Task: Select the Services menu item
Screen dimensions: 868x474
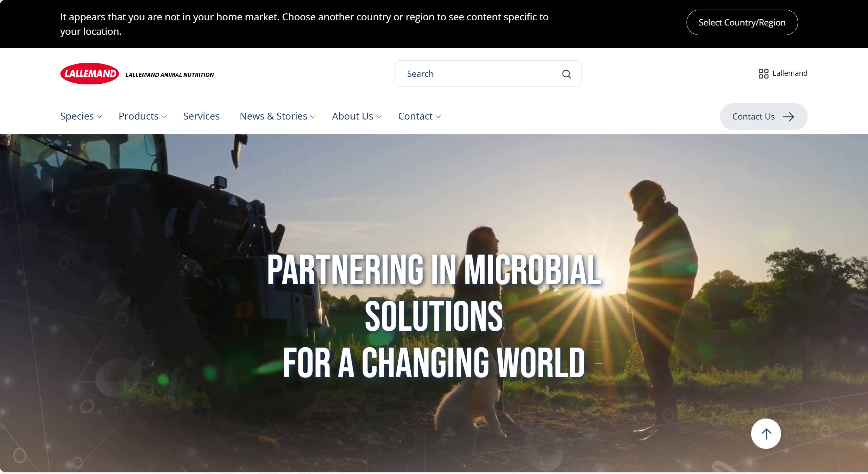Action: (201, 116)
